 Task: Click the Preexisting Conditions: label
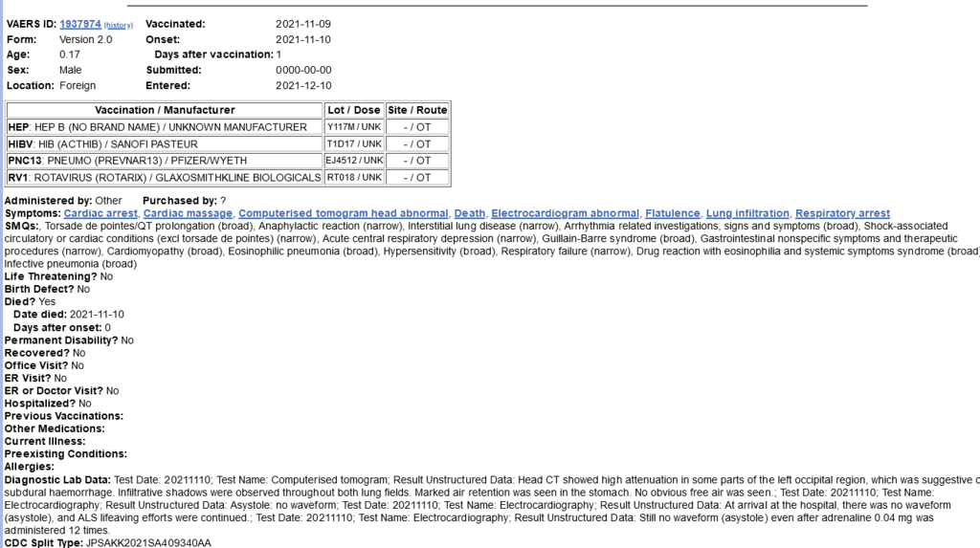(66, 453)
